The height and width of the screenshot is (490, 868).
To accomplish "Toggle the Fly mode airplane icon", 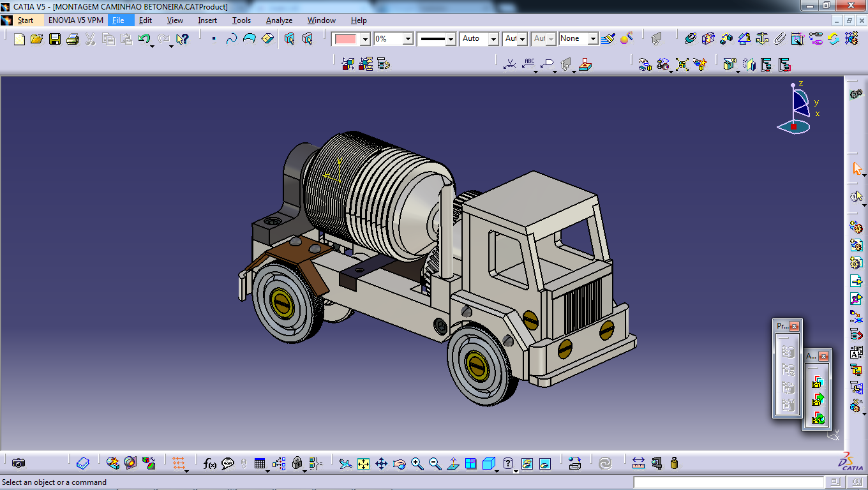I will click(345, 464).
